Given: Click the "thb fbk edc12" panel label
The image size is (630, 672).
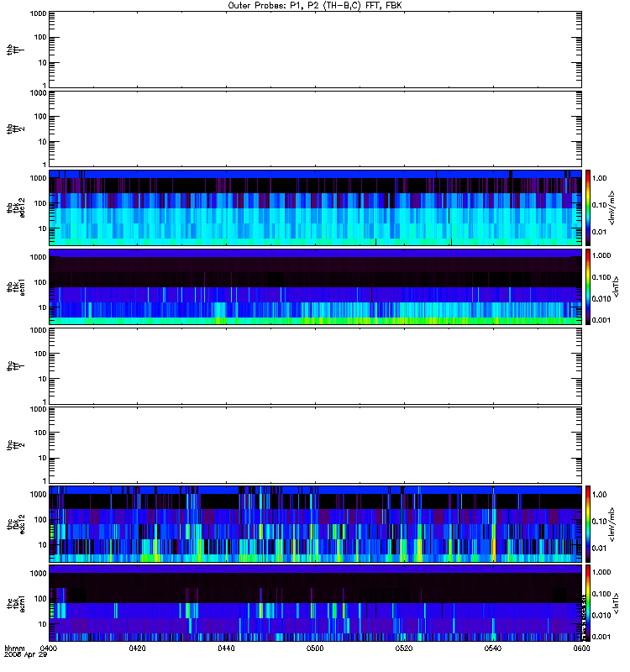Looking at the screenshot, I should [16, 207].
